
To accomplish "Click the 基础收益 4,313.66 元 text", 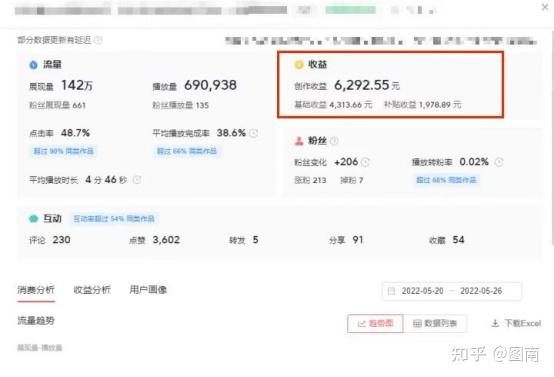I will 333,105.
